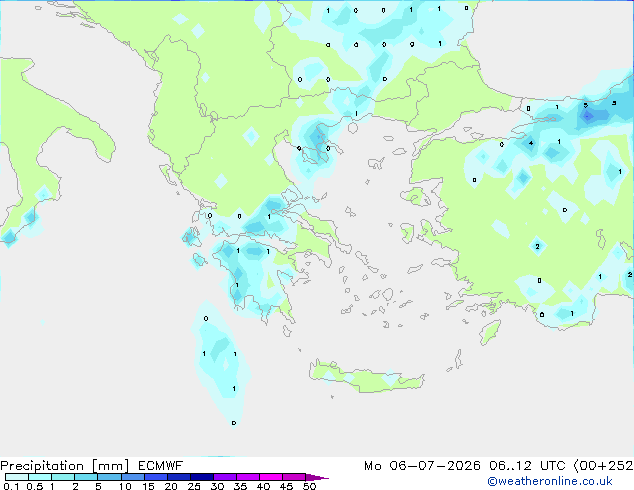Select the 2–5 mm legend color swatch
This screenshot has height=490, width=634.
[86, 477]
